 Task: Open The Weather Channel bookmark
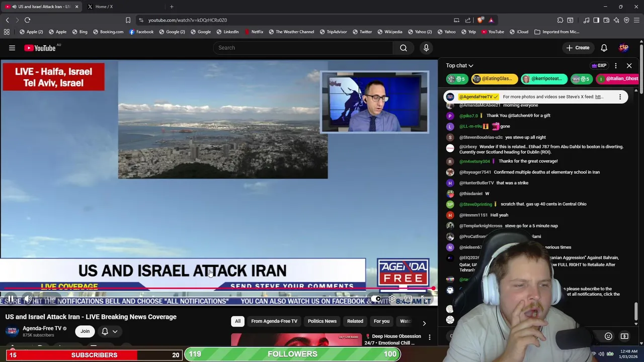coord(291,32)
